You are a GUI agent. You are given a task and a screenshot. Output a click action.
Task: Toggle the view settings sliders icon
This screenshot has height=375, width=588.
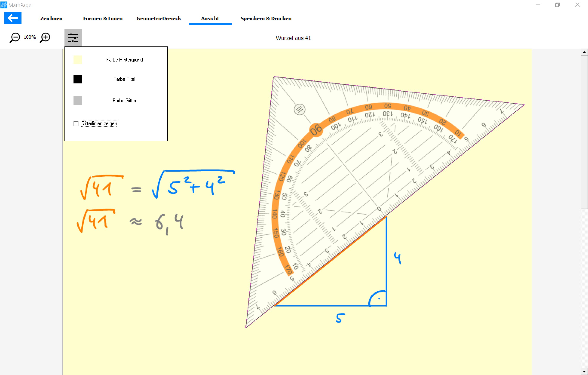73,38
